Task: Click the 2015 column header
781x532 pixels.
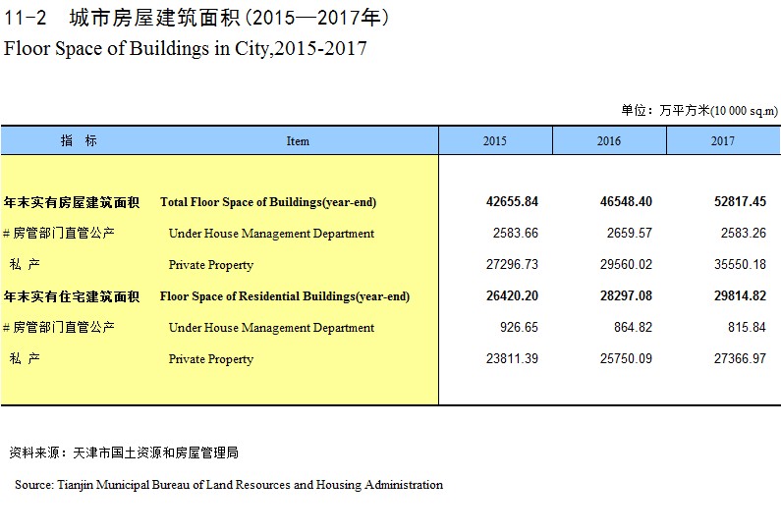Action: tap(494, 140)
